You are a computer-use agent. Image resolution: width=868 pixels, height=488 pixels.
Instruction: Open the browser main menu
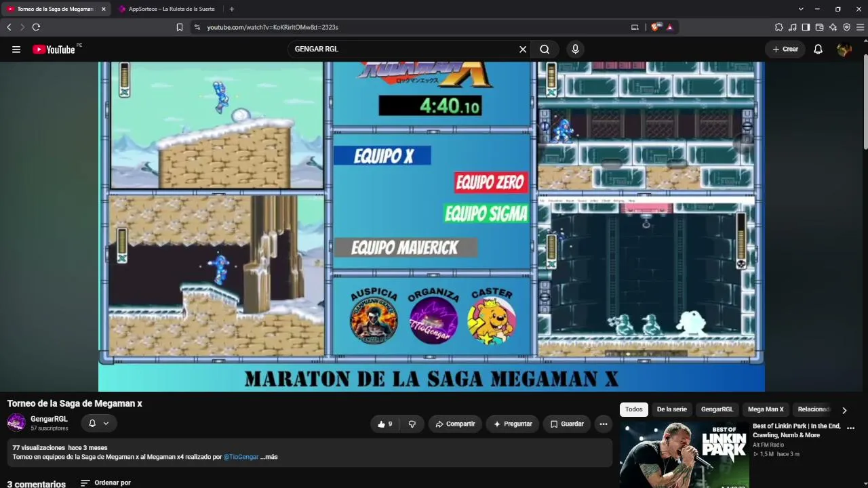point(860,27)
